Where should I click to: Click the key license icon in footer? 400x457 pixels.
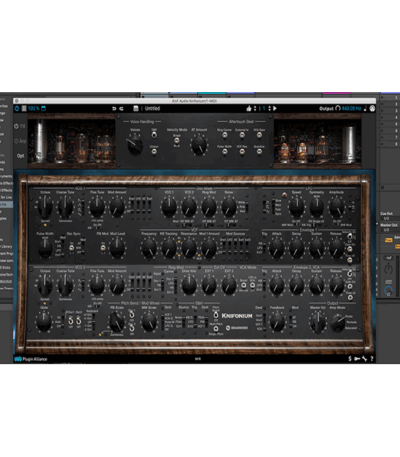(357, 359)
